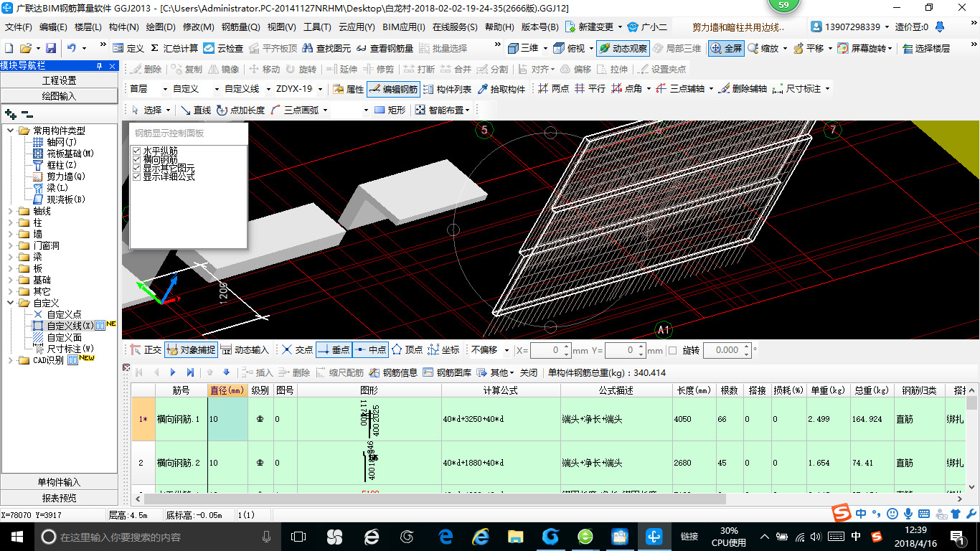Toggle 动态输入 dynamic input
The height and width of the screenshot is (551, 980).
pyautogui.click(x=245, y=349)
